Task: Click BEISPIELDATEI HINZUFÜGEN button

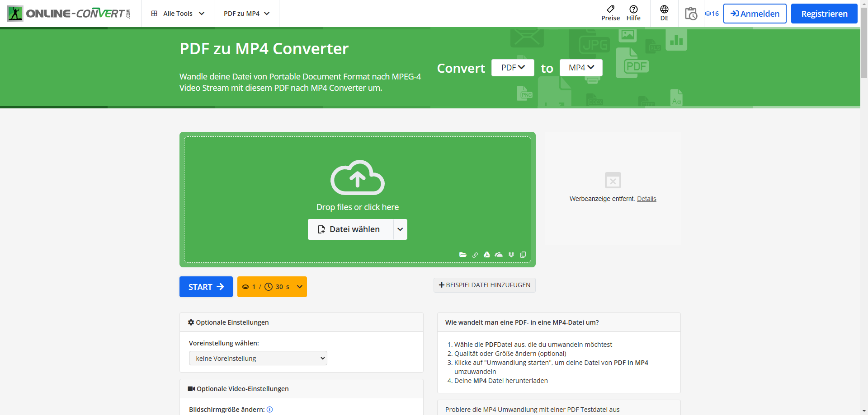Action: (x=485, y=285)
